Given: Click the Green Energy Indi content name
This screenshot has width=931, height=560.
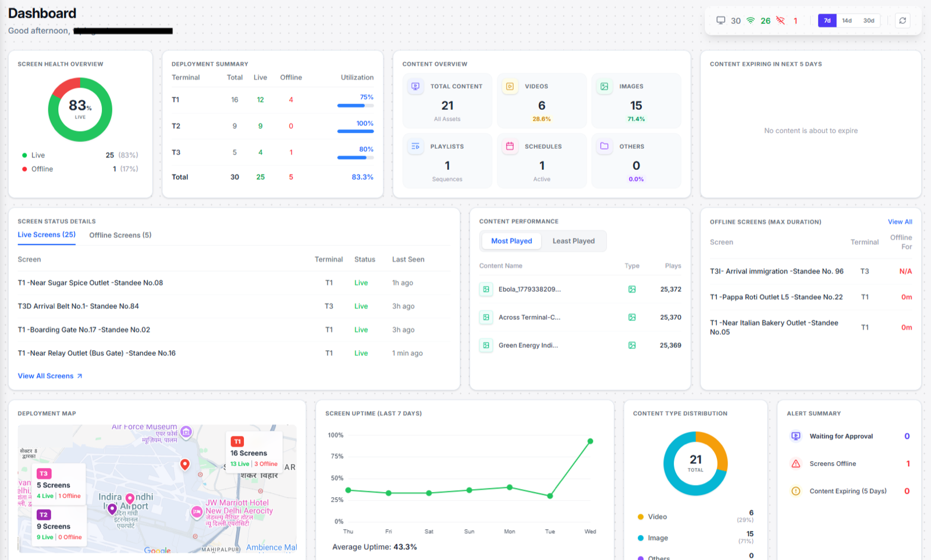Looking at the screenshot, I should [x=528, y=345].
